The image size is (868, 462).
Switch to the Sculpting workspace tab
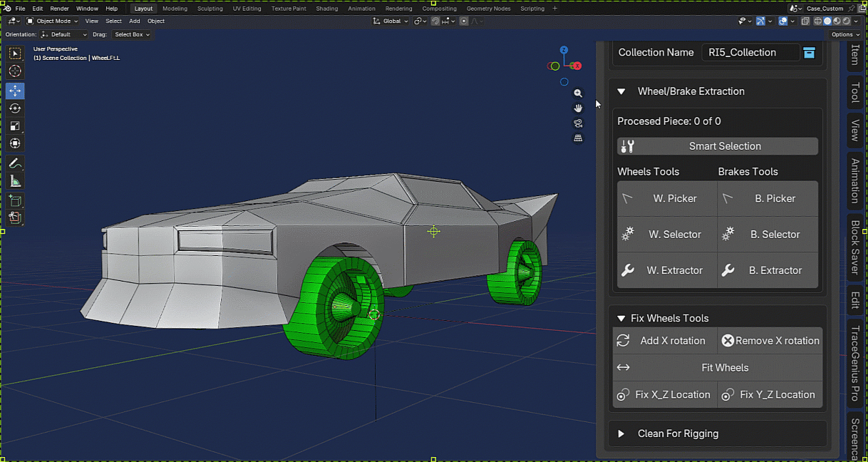[210, 9]
